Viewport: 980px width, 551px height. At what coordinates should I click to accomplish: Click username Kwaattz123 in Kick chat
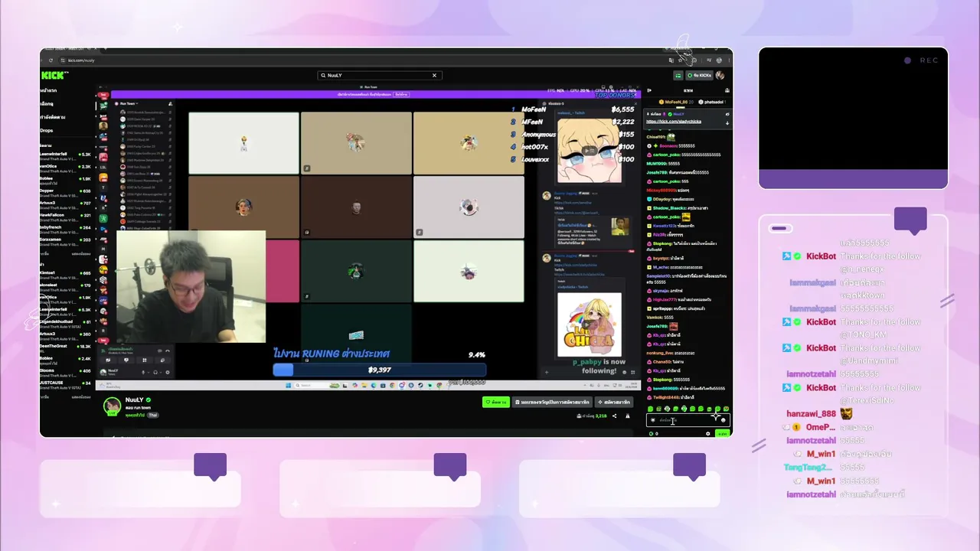tap(663, 226)
